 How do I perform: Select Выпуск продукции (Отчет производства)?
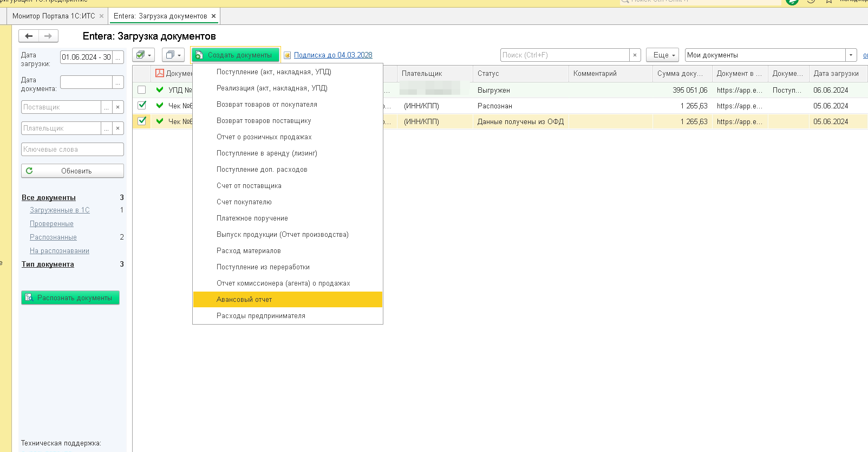(288, 234)
